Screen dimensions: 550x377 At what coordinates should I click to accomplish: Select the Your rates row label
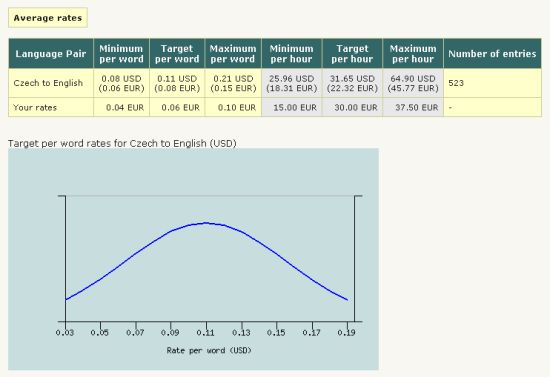pyautogui.click(x=35, y=107)
